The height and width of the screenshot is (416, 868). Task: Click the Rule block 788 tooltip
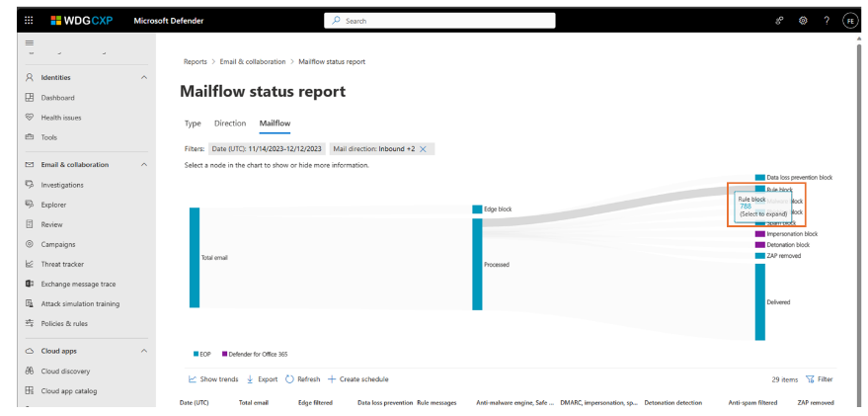click(762, 207)
